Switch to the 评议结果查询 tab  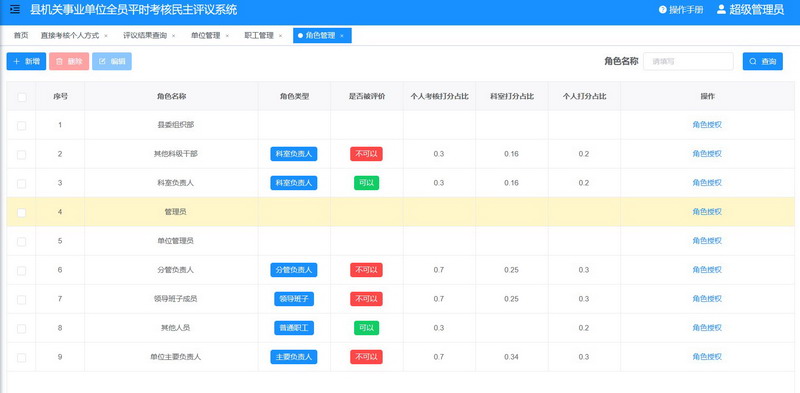point(145,36)
